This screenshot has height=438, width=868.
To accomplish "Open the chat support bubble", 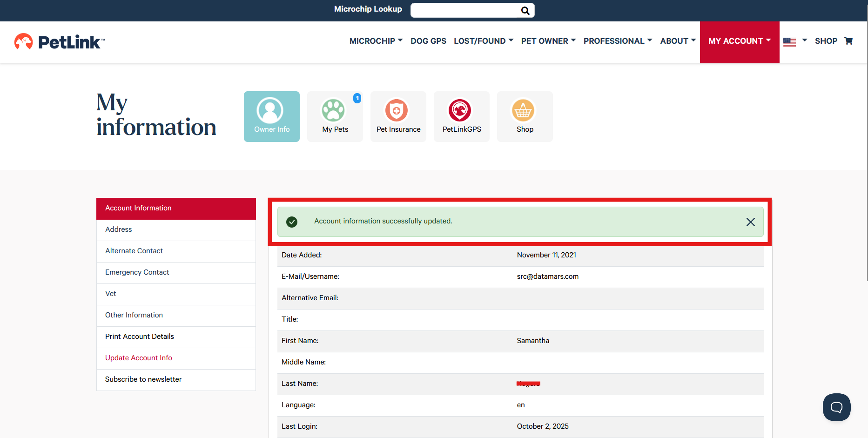I will [x=836, y=407].
